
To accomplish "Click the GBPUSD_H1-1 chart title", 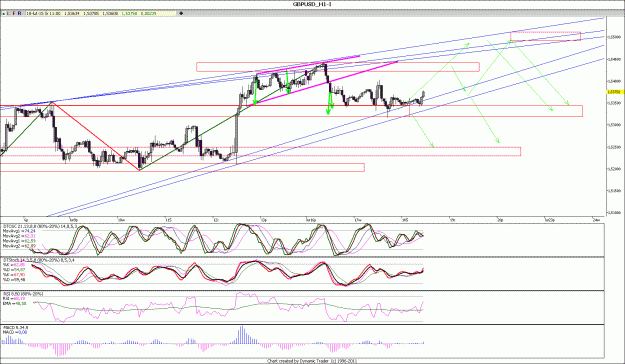I will pyautogui.click(x=312, y=4).
